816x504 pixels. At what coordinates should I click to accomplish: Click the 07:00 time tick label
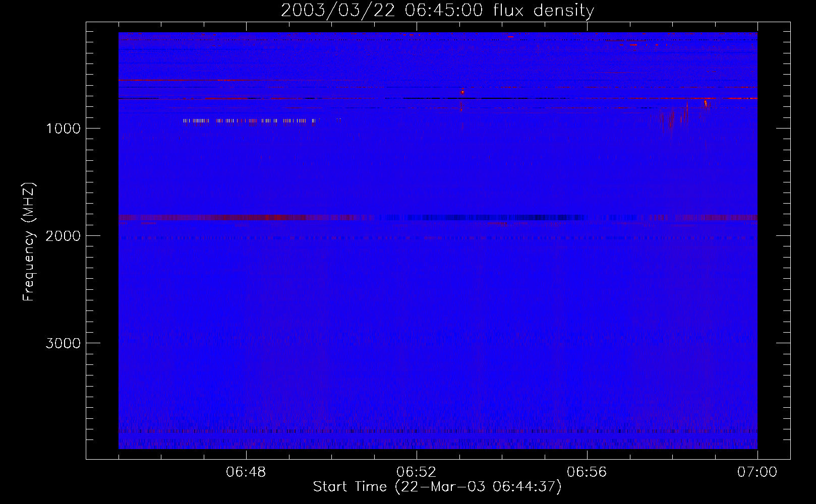[757, 472]
